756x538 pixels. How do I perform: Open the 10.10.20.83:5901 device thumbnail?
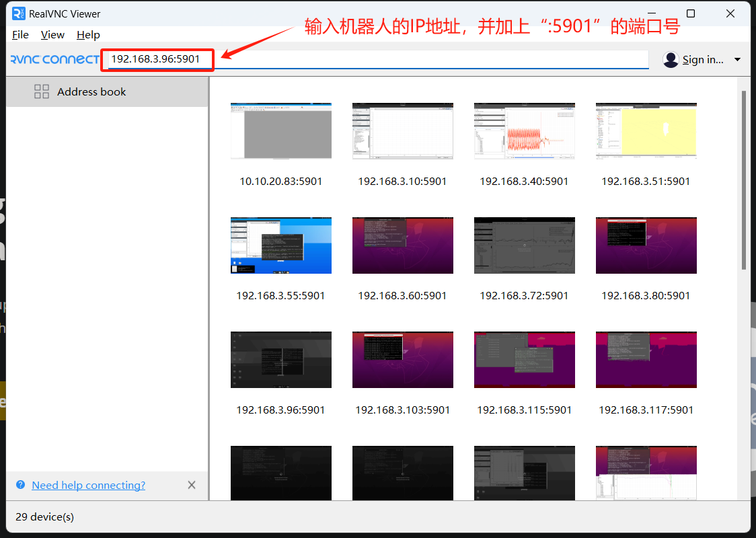[281, 131]
